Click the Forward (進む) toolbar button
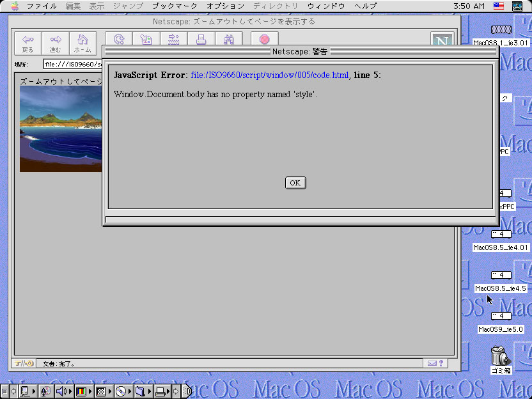 pyautogui.click(x=56, y=43)
